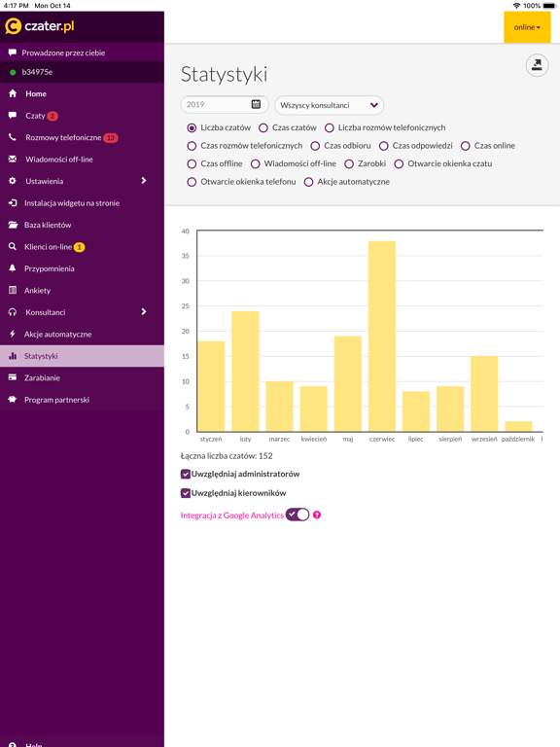Select Wiadomości off-line radio button

pyautogui.click(x=256, y=163)
